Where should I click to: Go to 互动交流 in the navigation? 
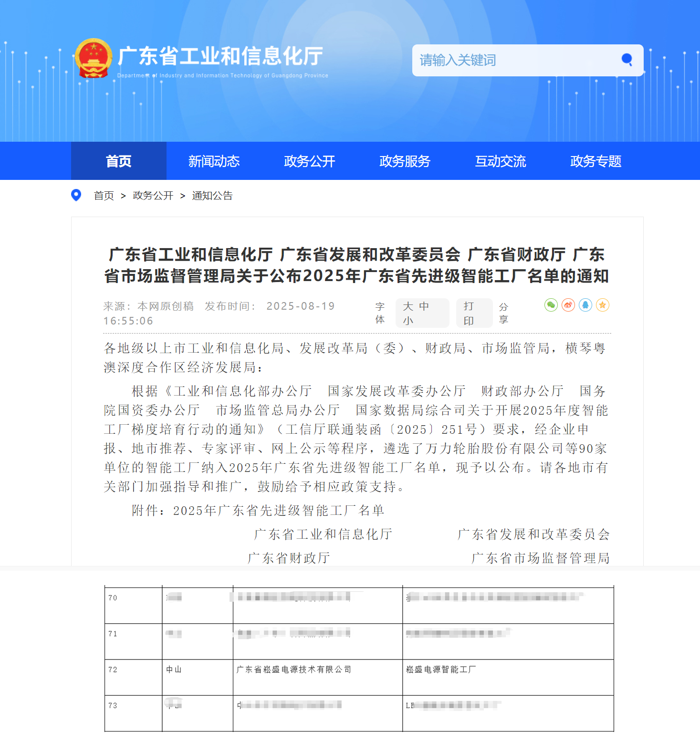[x=500, y=161]
